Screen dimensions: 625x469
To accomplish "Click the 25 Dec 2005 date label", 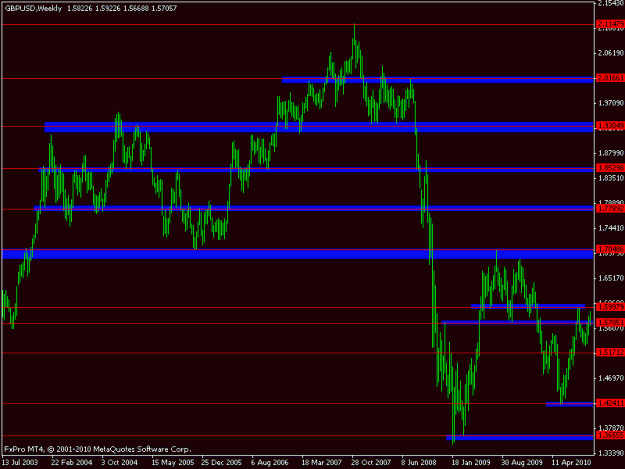I will point(221,462).
